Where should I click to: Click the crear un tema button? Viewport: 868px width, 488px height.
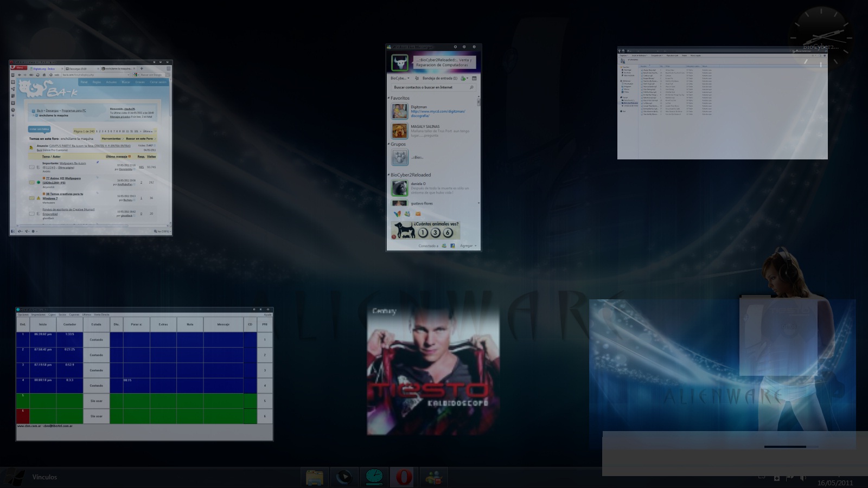39,129
